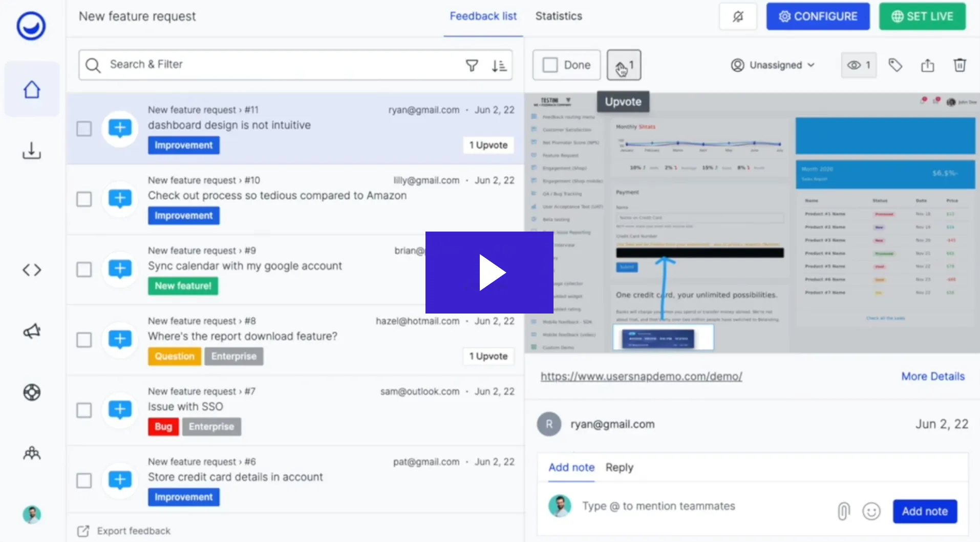Select checkbox for Check out process request
This screenshot has height=542, width=980.
tap(84, 199)
